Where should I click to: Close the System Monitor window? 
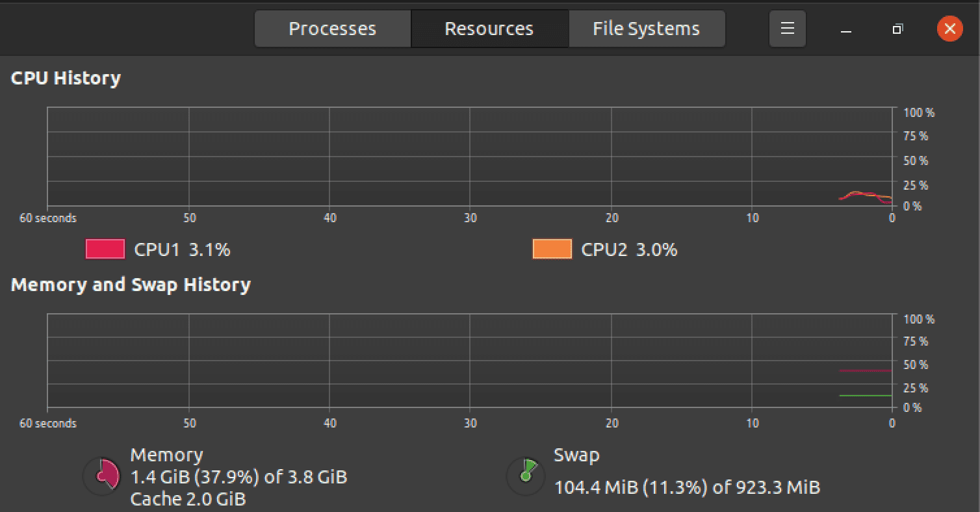pyautogui.click(x=949, y=29)
